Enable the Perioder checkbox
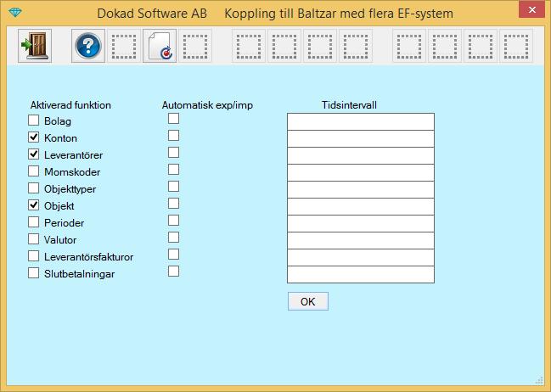 (x=33, y=222)
